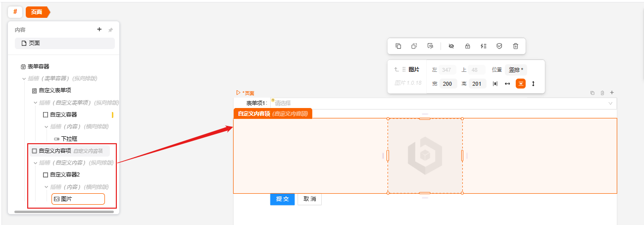Select the 自定义内容项 canvas label tab
The image size is (644, 225).
pos(272,113)
